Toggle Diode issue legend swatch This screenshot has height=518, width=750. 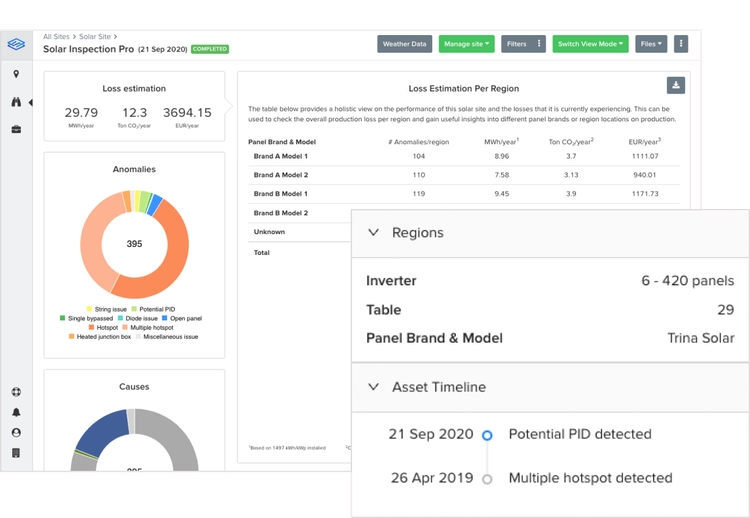pyautogui.click(x=120, y=318)
